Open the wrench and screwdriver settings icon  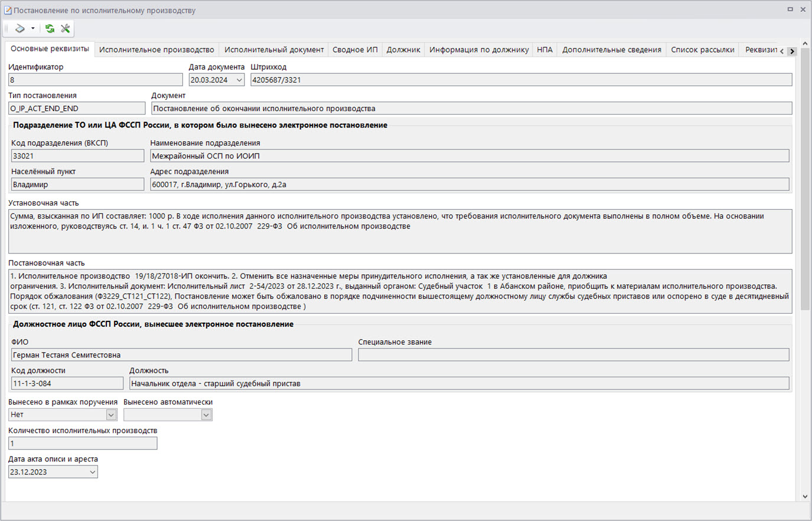pos(66,28)
